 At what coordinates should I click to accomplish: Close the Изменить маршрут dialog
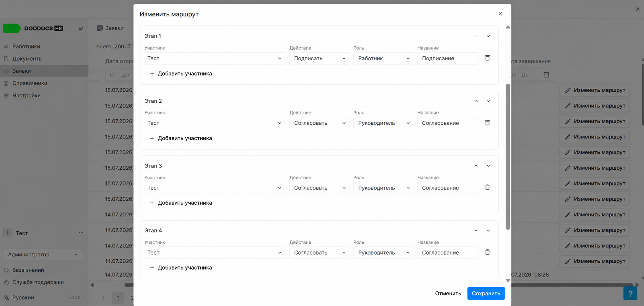coord(500,14)
